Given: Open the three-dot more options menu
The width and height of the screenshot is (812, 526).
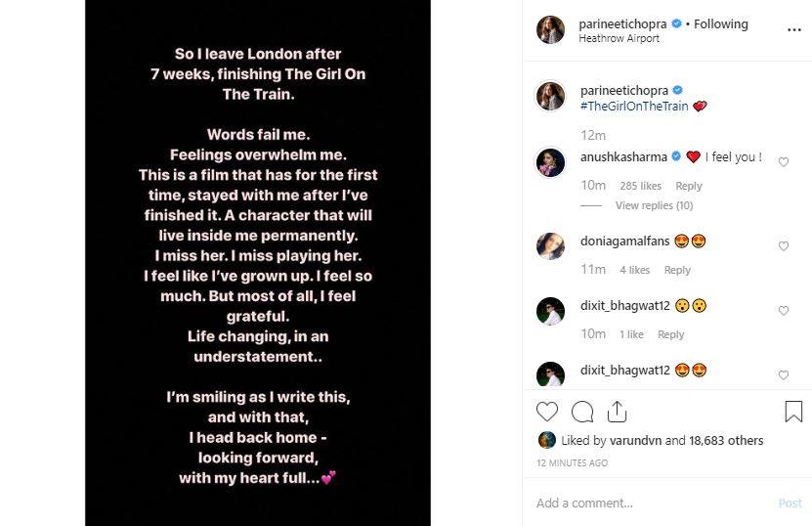Looking at the screenshot, I should pyautogui.click(x=793, y=30).
